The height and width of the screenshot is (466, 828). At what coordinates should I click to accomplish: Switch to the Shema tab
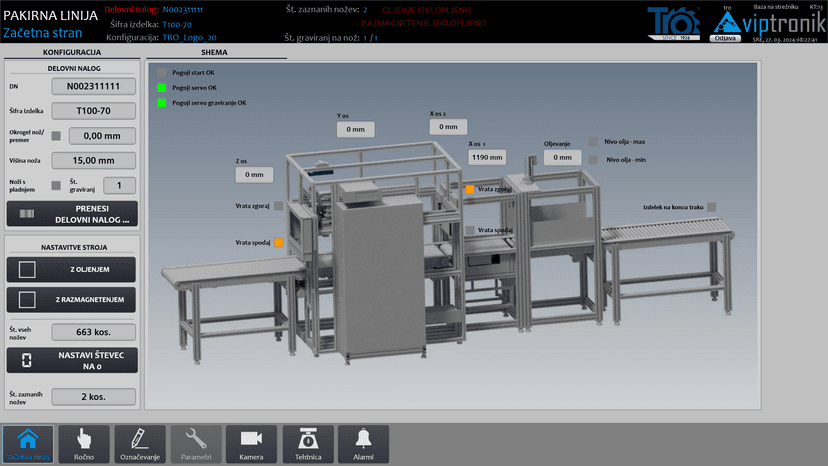tap(214, 52)
